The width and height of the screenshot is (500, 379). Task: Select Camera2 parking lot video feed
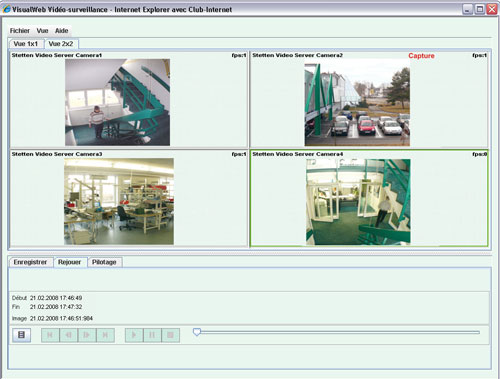pyautogui.click(x=357, y=102)
